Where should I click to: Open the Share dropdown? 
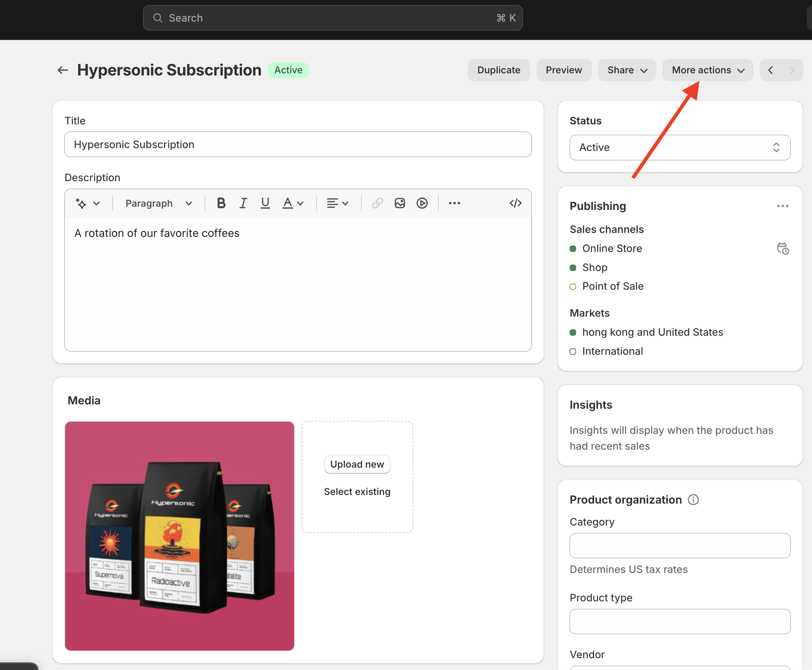[627, 70]
